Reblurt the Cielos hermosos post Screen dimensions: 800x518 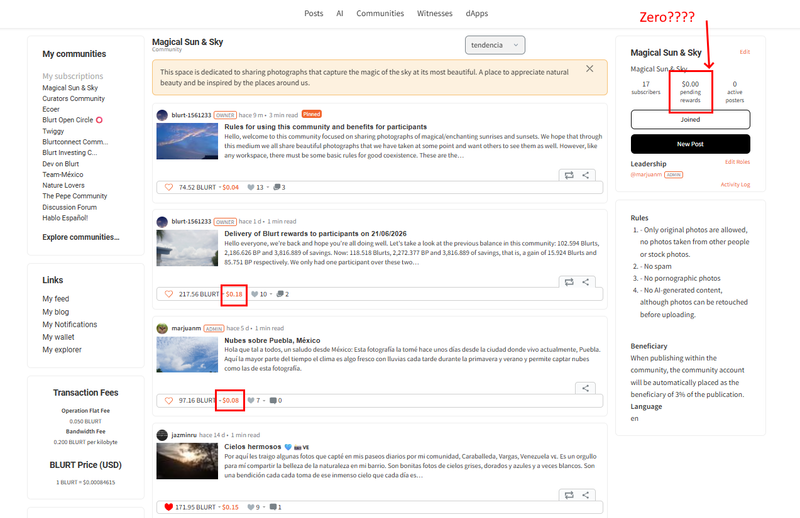click(569, 495)
